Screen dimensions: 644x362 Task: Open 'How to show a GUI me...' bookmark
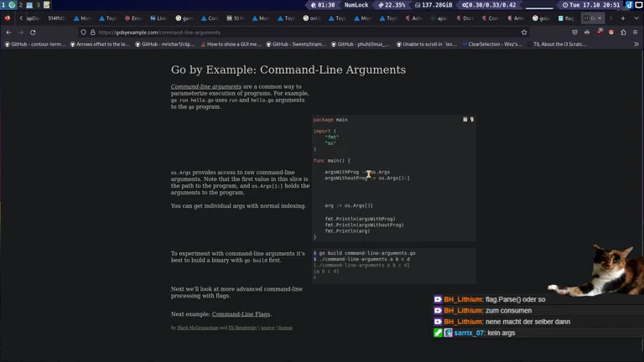click(231, 44)
